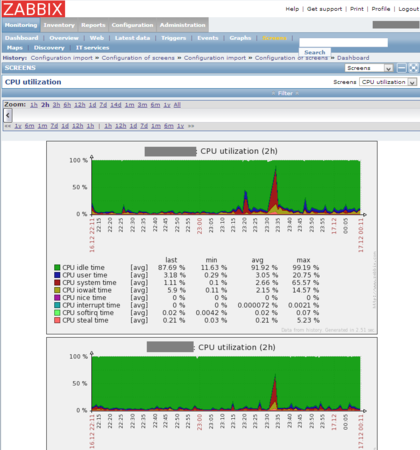The image size is (420, 450).
Task: Click light green CPU softirq time swatch
Action: [57, 313]
